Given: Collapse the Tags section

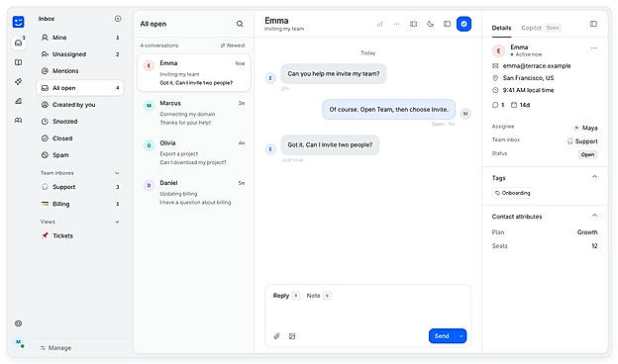Looking at the screenshot, I should click(594, 177).
